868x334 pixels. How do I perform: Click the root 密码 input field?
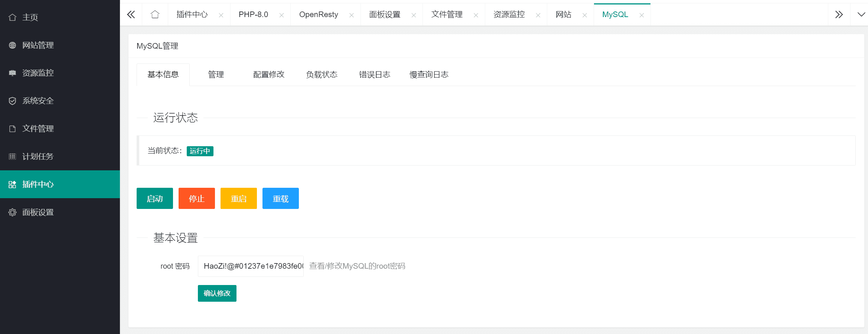click(x=251, y=266)
